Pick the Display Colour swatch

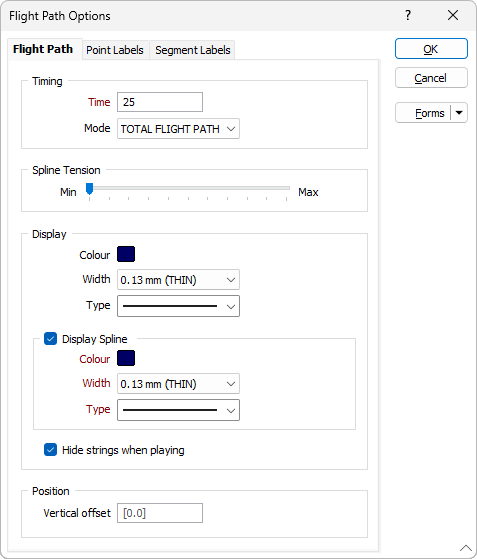(126, 254)
